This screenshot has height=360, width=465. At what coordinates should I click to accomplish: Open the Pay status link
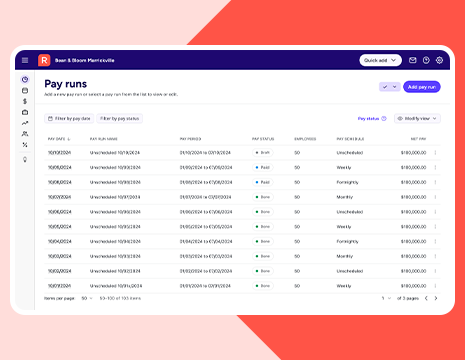point(368,118)
